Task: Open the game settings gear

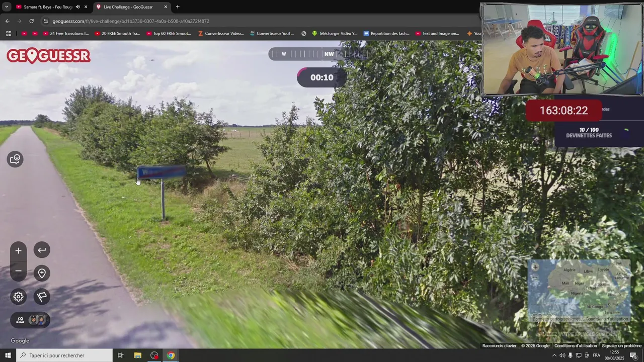Action: tap(18, 297)
